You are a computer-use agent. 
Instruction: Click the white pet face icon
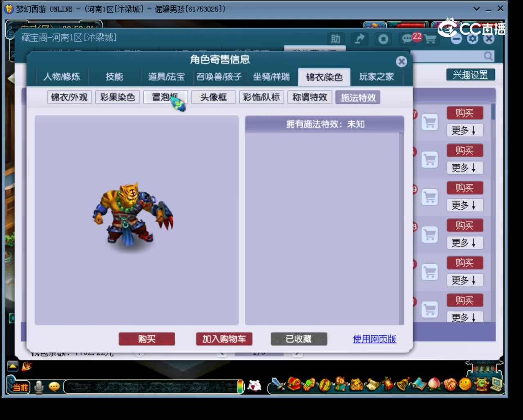click(254, 385)
